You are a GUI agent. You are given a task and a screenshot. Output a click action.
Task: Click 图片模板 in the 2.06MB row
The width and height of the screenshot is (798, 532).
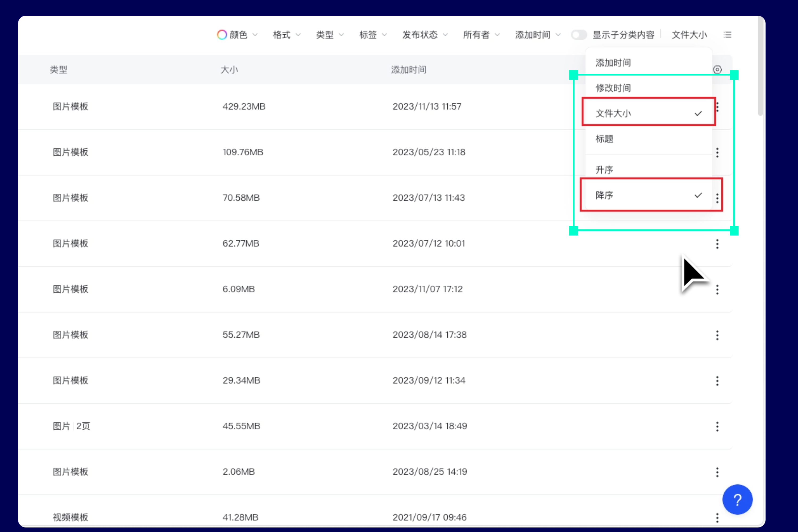(70, 472)
